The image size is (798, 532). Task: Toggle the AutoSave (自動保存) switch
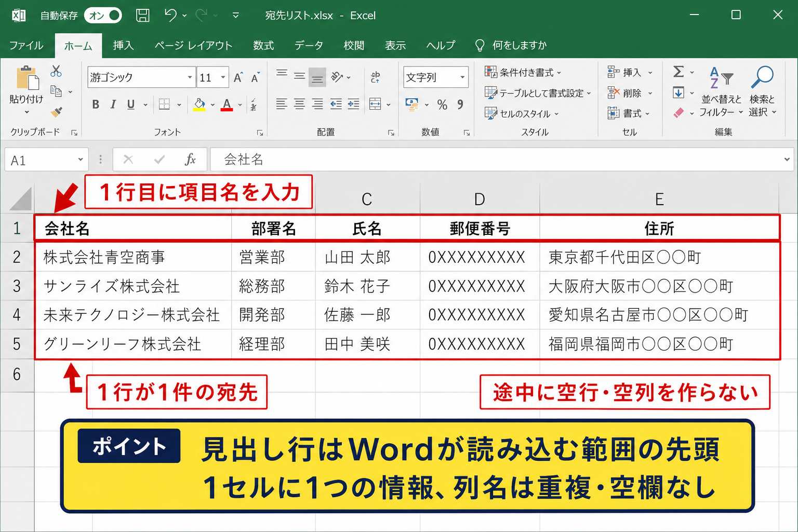pos(103,16)
